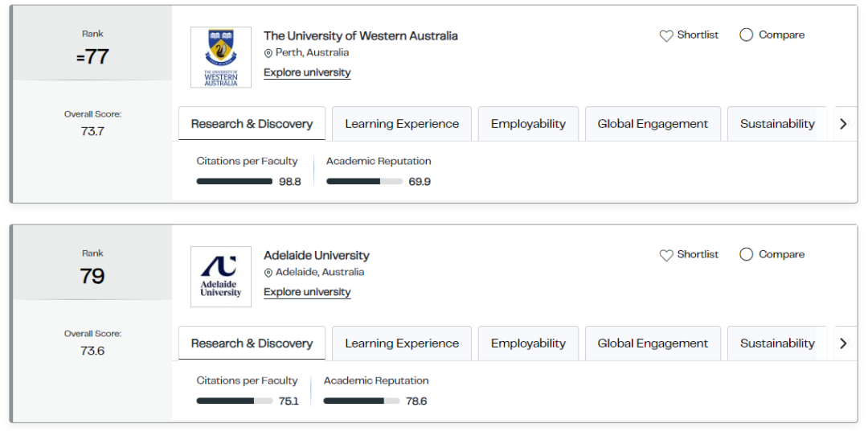This screenshot has width=868, height=436.
Task: Open Learning Experience tab for Western Australia
Action: point(402,124)
